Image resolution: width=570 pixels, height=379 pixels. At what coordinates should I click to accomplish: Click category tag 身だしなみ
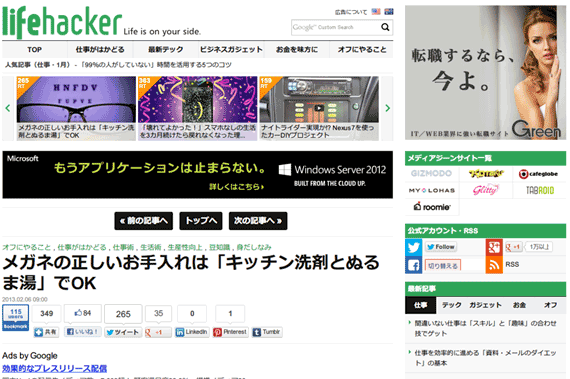[254, 247]
